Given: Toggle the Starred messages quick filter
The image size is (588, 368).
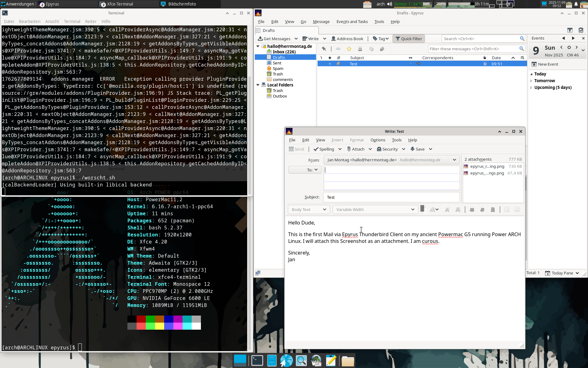Looking at the screenshot, I should [349, 49].
